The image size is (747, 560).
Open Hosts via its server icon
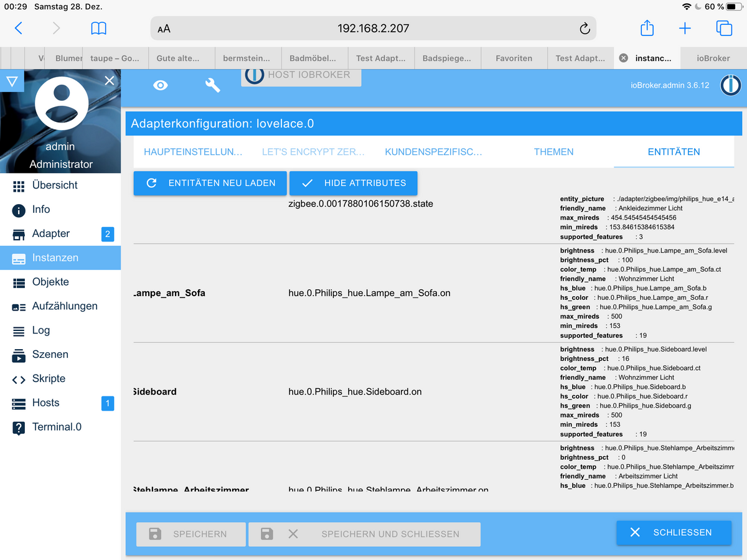coord(19,403)
